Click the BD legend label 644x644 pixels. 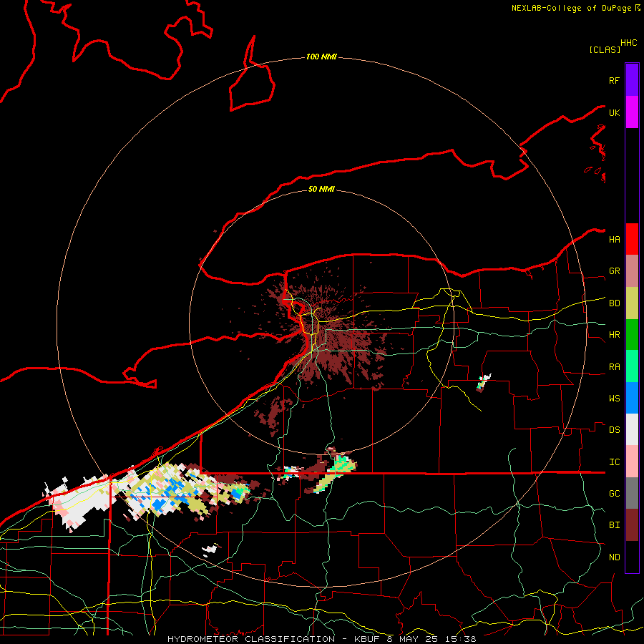(x=614, y=303)
